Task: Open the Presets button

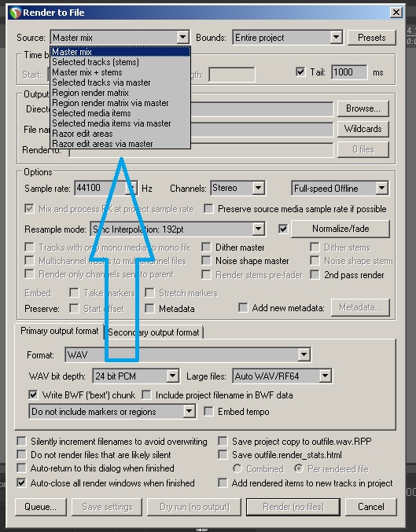Action: [371, 37]
